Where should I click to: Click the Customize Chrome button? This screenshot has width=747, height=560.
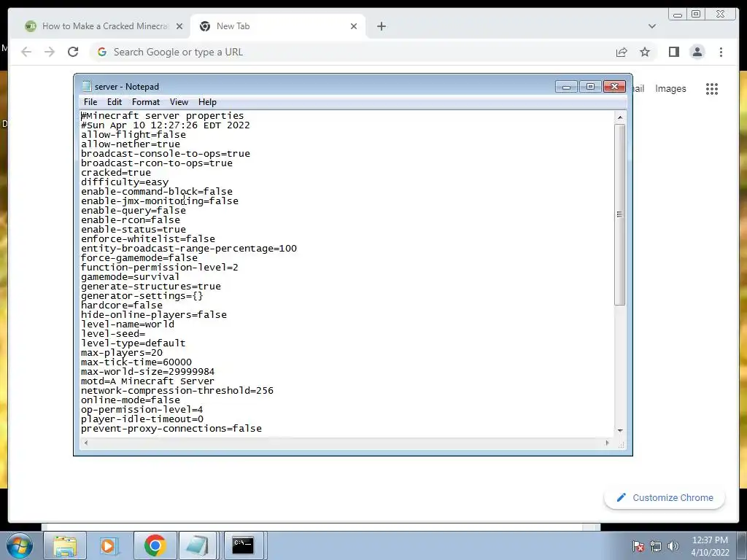[x=665, y=497]
